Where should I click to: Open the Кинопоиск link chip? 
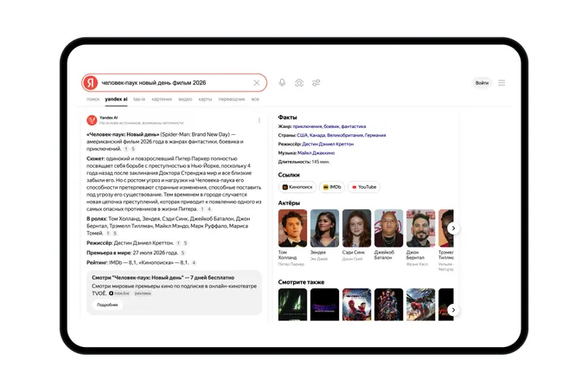[297, 187]
